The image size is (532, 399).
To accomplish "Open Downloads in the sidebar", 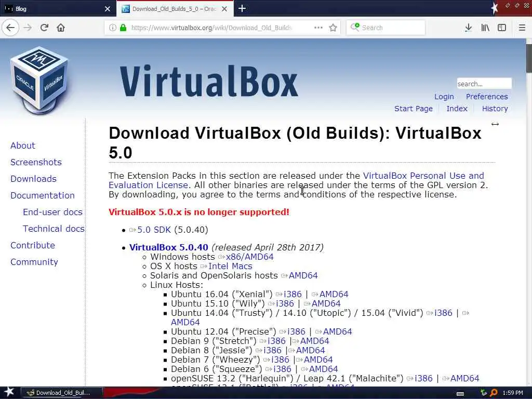I will pyautogui.click(x=33, y=179).
